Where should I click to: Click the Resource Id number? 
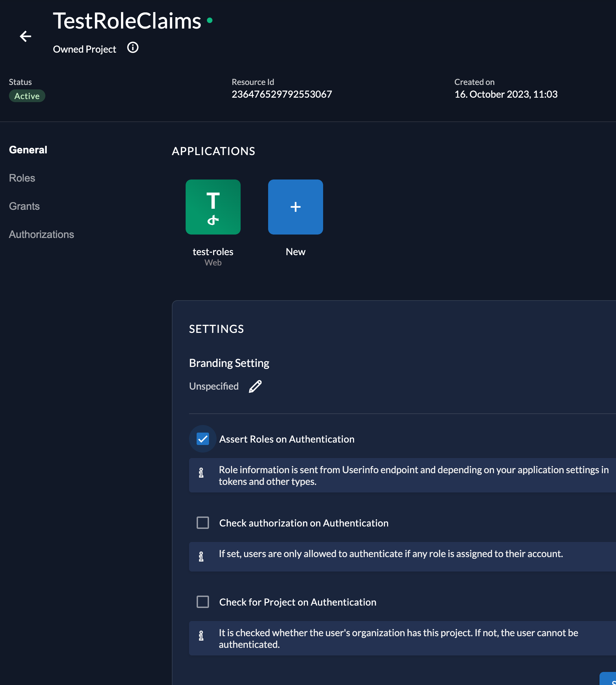(x=282, y=94)
